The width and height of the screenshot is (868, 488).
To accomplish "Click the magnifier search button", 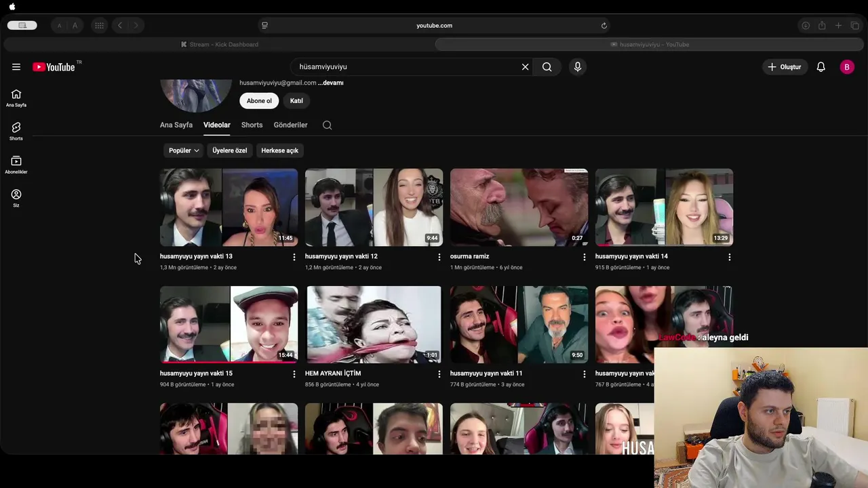I will tap(547, 67).
